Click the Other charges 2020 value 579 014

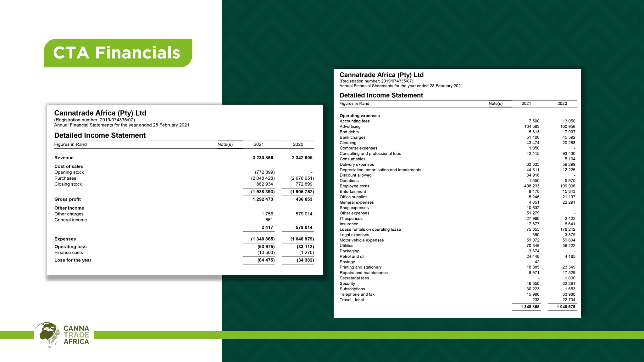[304, 214]
